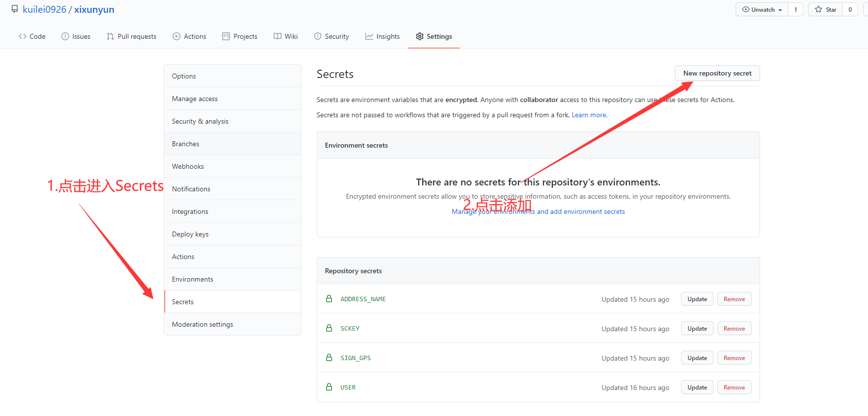The image size is (868, 416).
Task: Click the Settings gear icon
Action: click(420, 36)
